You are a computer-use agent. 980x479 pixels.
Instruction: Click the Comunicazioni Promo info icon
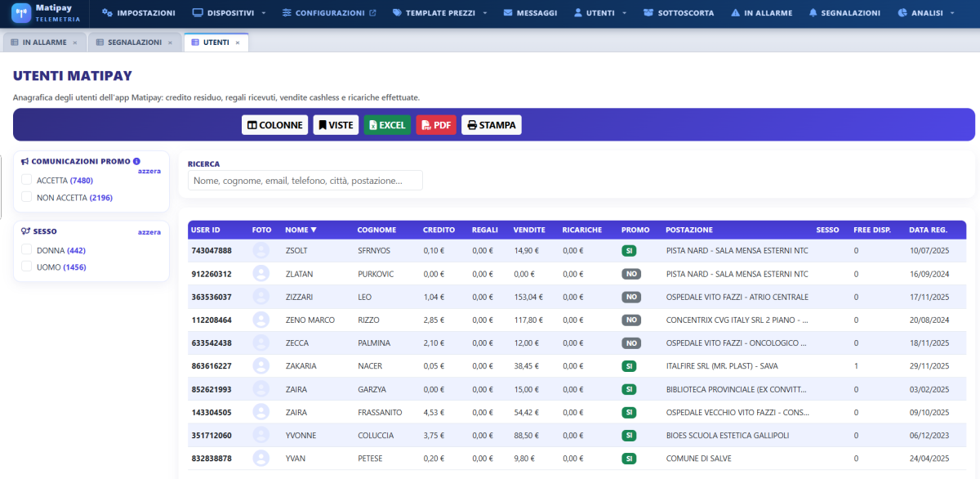pos(136,161)
